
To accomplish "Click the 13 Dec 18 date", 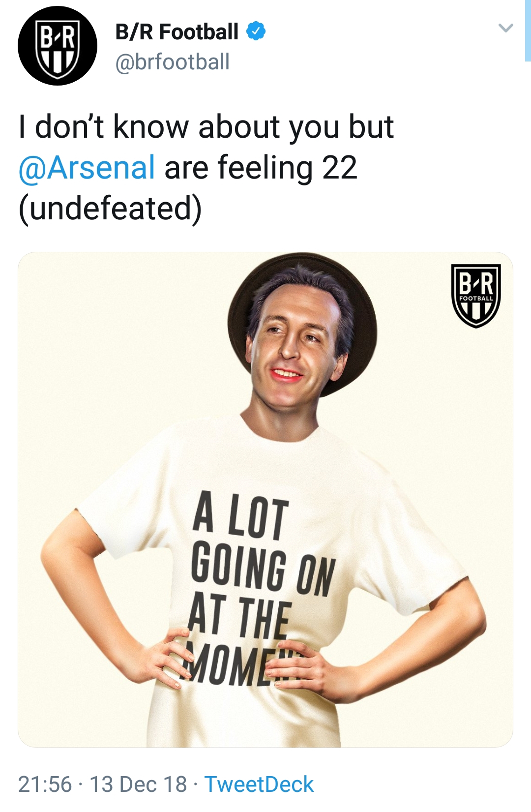I will (138, 784).
